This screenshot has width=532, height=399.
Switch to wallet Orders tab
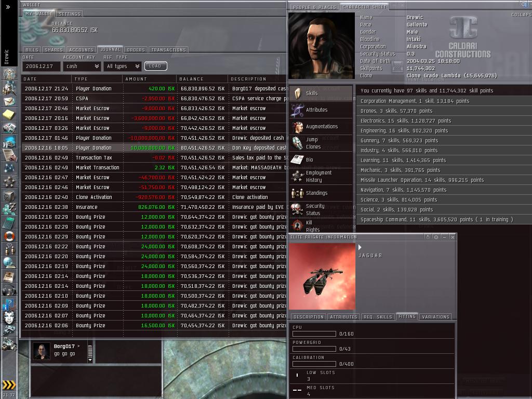(x=136, y=49)
